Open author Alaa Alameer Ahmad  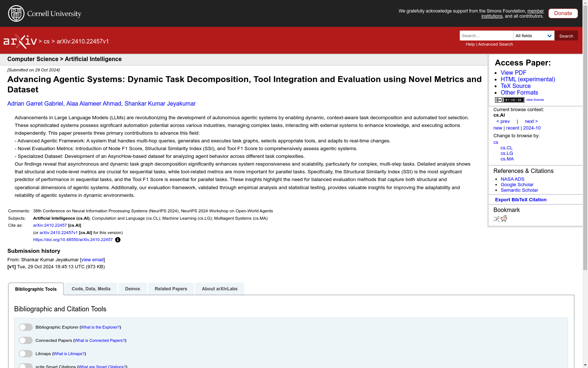(94, 104)
